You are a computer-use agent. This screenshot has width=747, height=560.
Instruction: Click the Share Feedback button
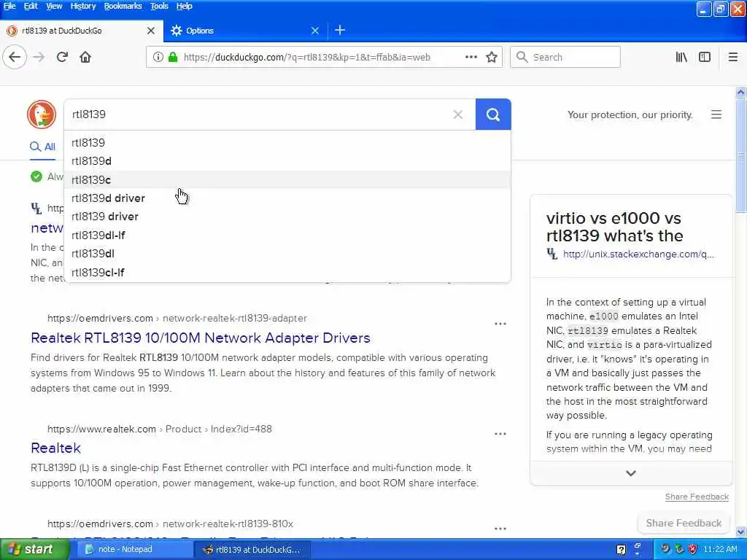pyautogui.click(x=684, y=523)
